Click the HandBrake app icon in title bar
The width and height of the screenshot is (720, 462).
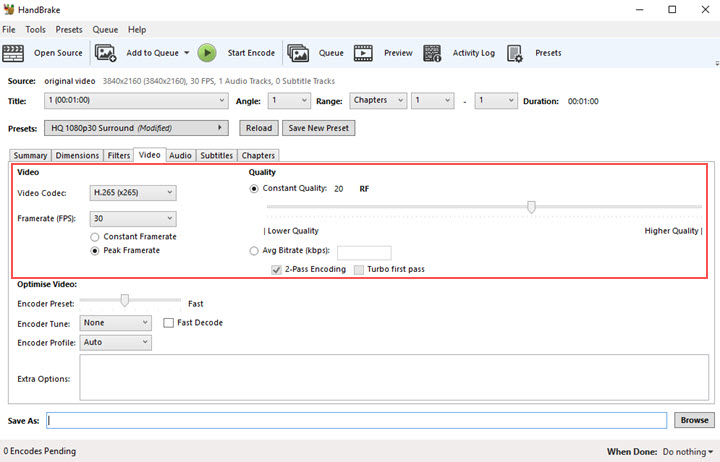(10, 10)
